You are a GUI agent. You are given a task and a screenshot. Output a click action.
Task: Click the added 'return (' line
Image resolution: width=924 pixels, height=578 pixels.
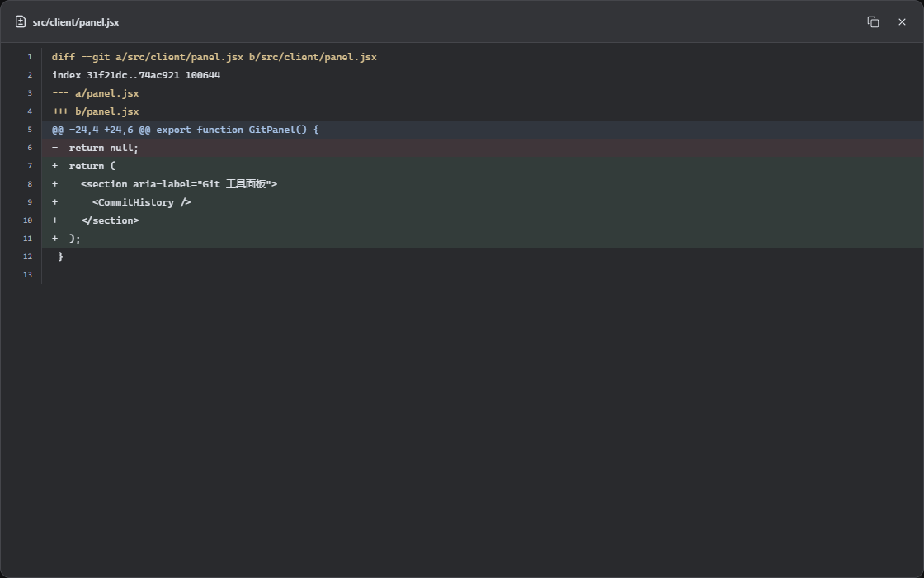click(483, 166)
